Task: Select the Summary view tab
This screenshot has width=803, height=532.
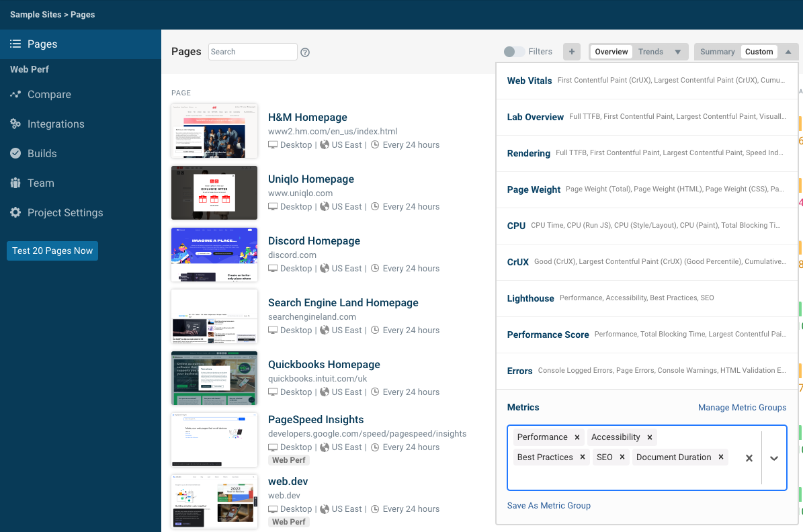Action: [x=717, y=52]
